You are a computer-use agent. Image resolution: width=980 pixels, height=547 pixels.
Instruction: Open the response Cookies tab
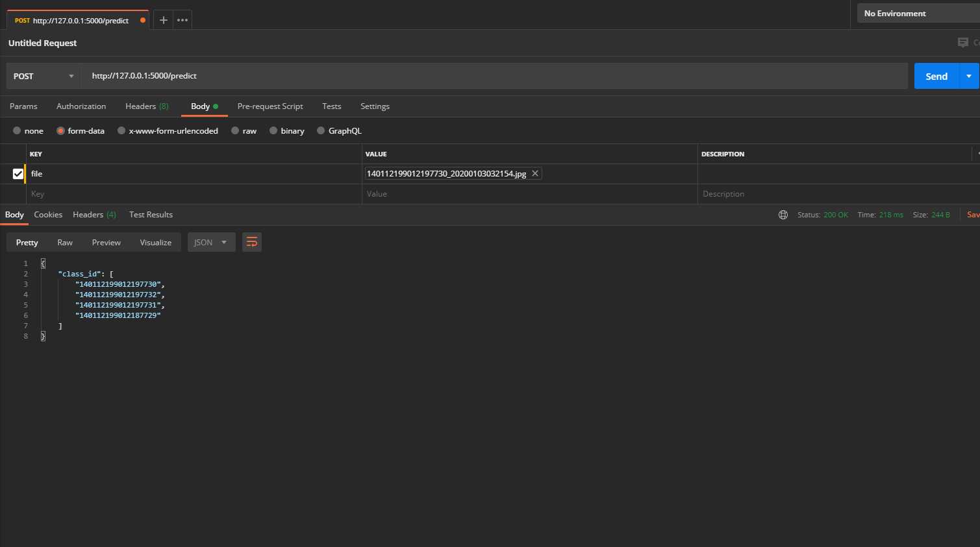[48, 215]
